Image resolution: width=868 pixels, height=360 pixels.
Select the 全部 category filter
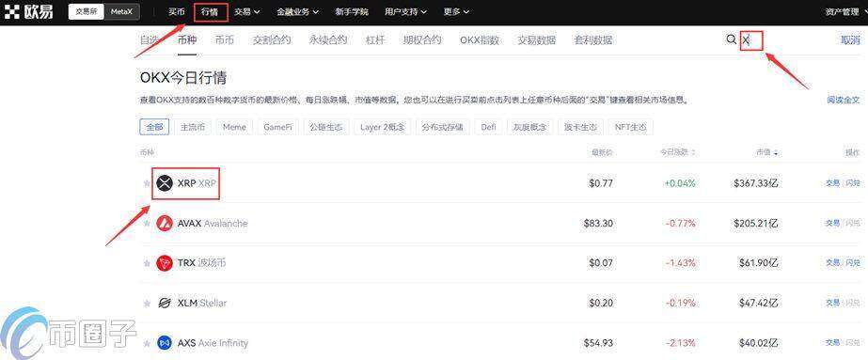click(154, 127)
